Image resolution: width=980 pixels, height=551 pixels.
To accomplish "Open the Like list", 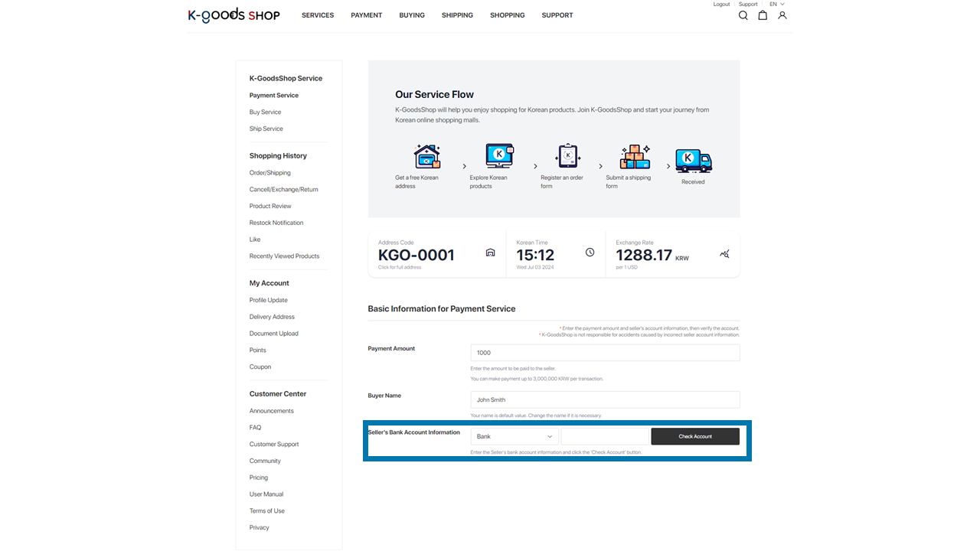I will (x=255, y=240).
